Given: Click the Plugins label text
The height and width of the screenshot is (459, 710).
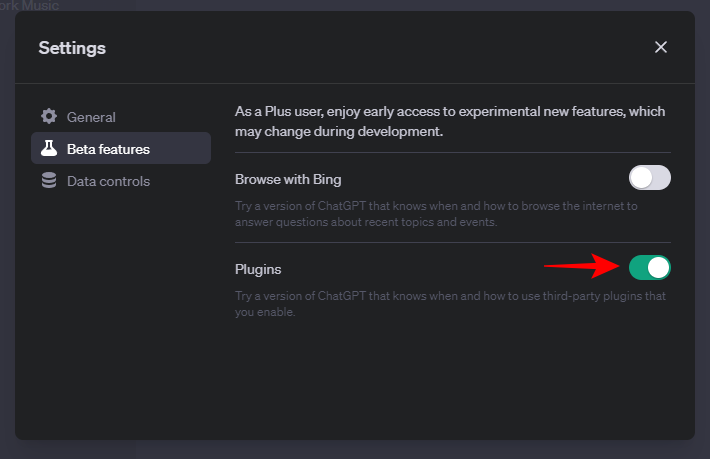Looking at the screenshot, I should [260, 269].
